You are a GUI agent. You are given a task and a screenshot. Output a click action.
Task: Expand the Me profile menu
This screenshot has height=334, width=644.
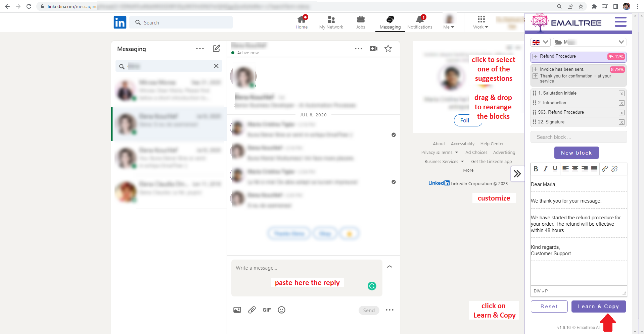tap(449, 22)
